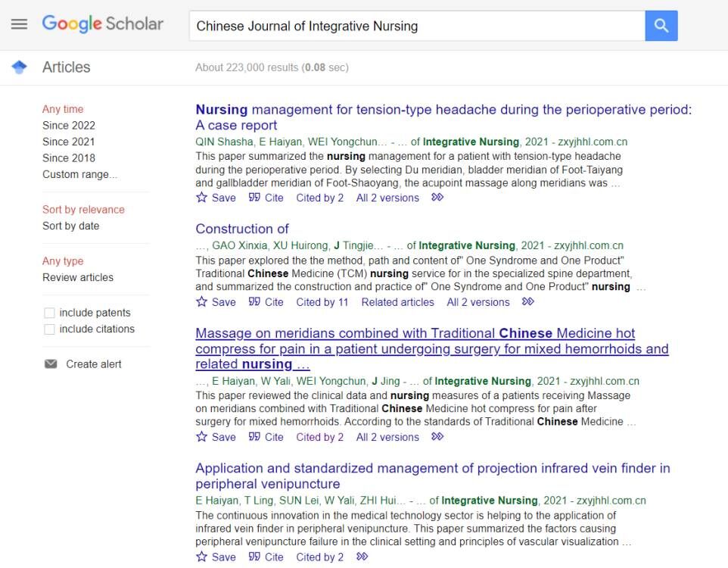Click the search field with Chinese Journal query
728x568 pixels.
[x=417, y=26]
